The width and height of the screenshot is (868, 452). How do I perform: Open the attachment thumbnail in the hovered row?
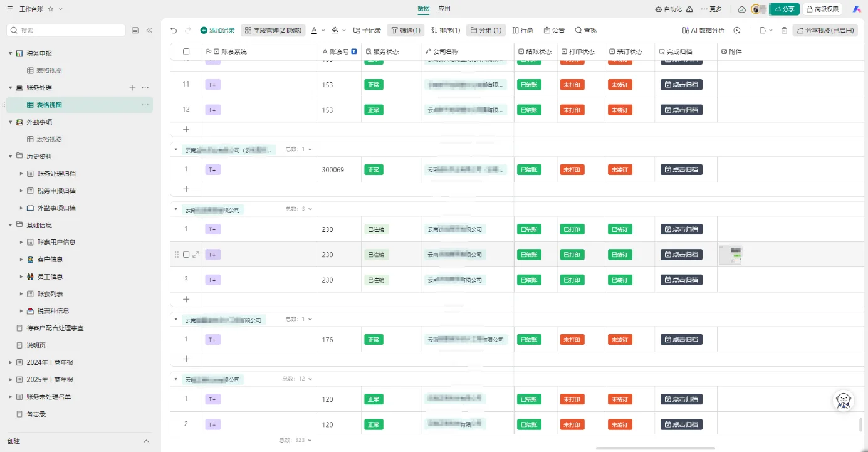[x=730, y=255]
